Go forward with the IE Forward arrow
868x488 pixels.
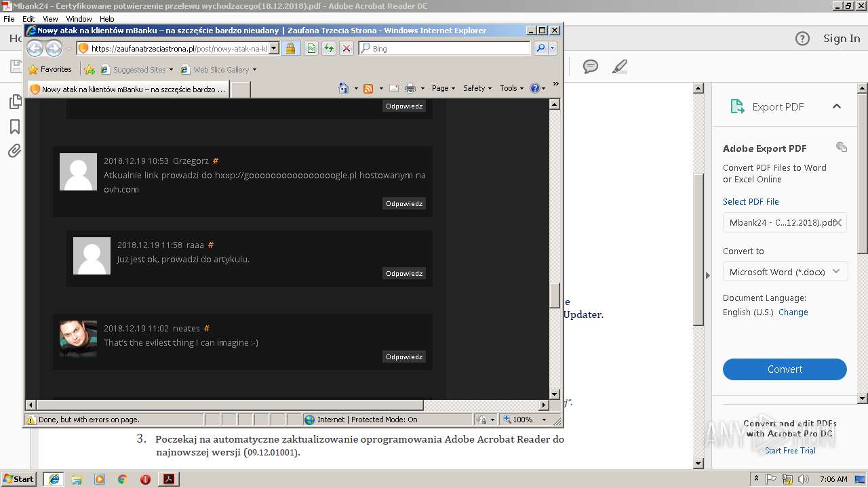coord(54,48)
